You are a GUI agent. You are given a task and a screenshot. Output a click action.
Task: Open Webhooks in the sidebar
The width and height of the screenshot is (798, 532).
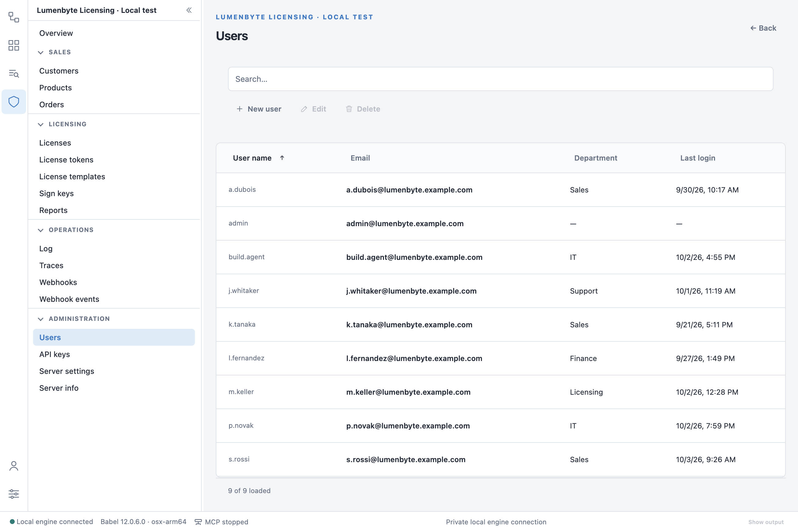point(58,282)
